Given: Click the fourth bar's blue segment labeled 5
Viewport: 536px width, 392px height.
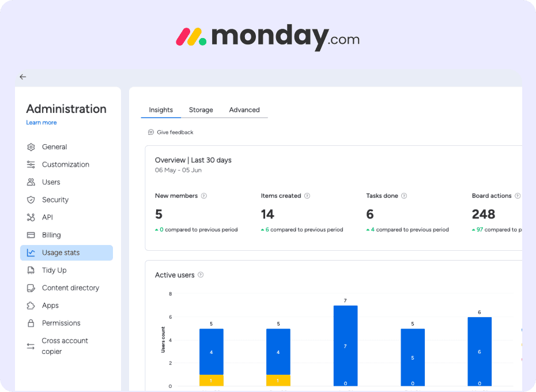Looking at the screenshot, I should [x=413, y=357].
